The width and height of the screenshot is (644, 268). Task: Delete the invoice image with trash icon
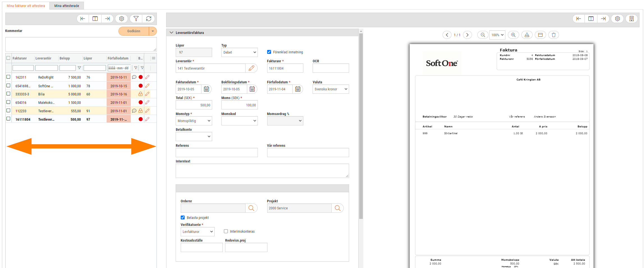554,35
